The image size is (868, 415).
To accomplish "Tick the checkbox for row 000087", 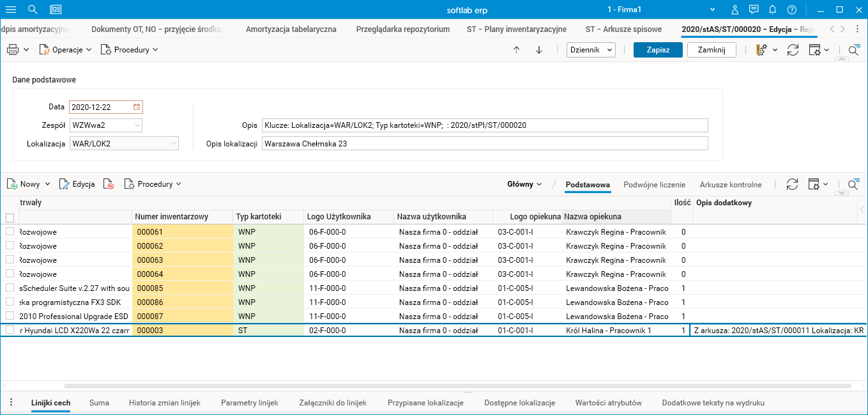I will click(x=10, y=316).
